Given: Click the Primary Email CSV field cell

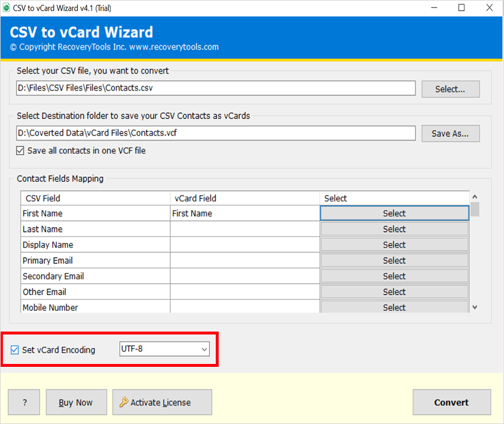Looking at the screenshot, I should coord(95,260).
